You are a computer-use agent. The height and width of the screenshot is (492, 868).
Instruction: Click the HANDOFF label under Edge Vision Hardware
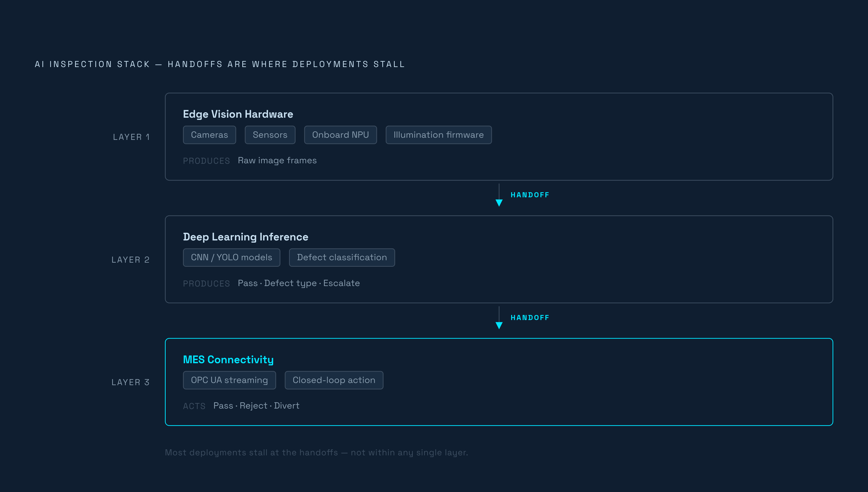pyautogui.click(x=529, y=195)
